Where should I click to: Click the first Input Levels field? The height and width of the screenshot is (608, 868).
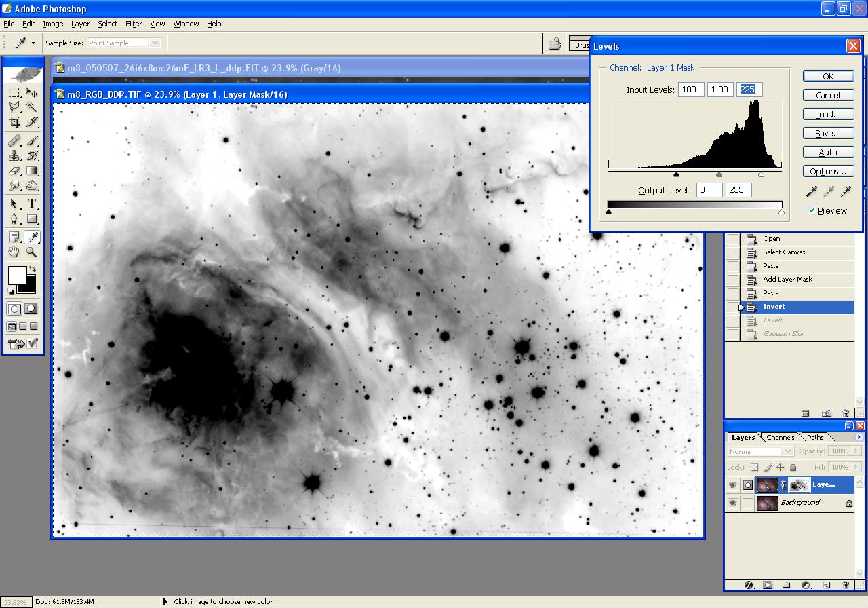(x=690, y=90)
